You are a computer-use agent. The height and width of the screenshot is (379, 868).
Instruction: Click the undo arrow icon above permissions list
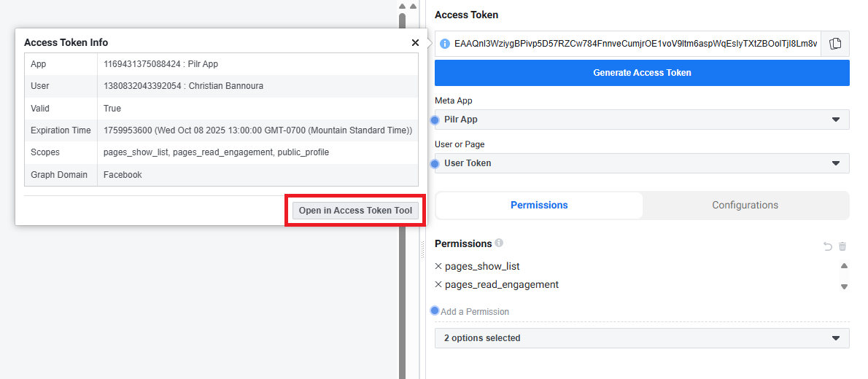point(828,247)
